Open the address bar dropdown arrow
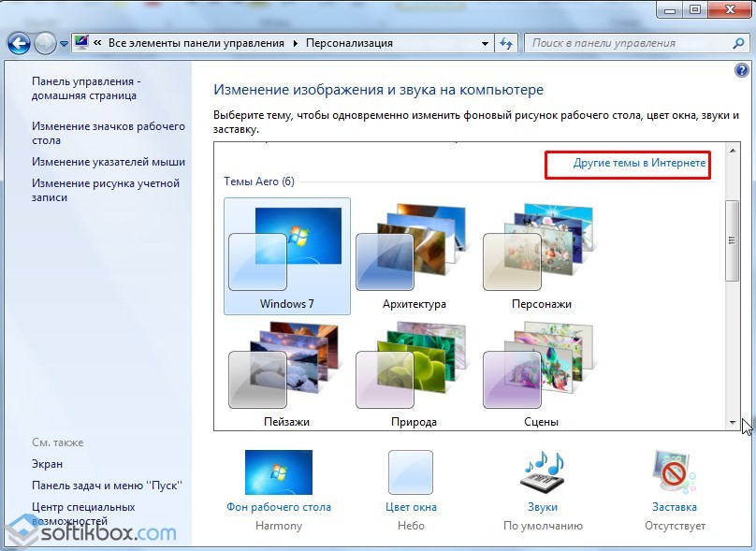 click(x=485, y=43)
